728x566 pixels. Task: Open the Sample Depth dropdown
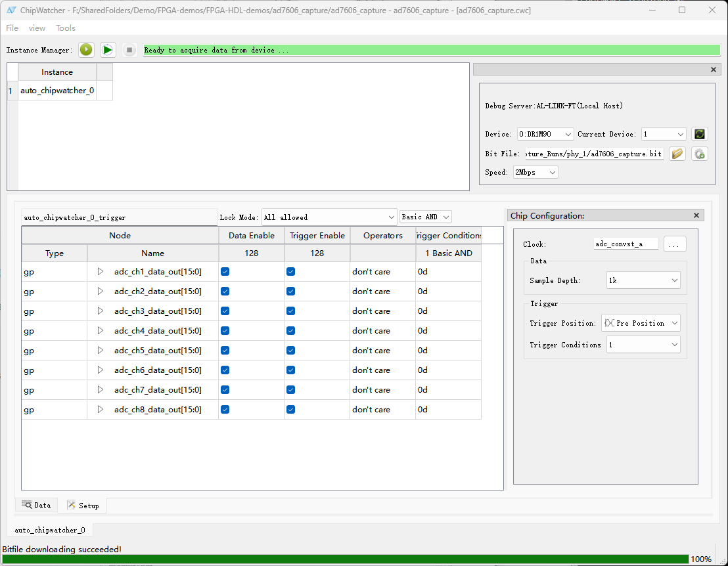(x=643, y=280)
